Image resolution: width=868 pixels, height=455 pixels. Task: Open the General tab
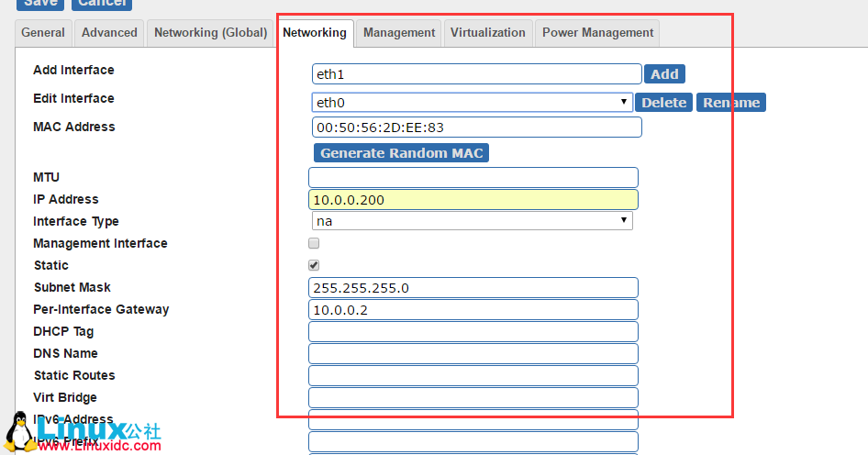coord(43,33)
